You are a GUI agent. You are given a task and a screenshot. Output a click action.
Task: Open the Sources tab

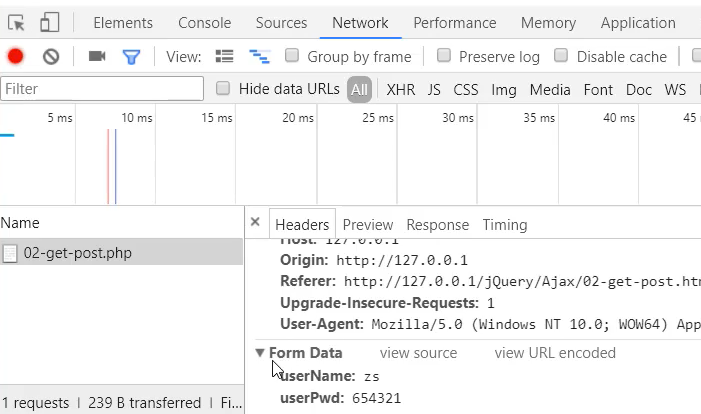(x=281, y=23)
